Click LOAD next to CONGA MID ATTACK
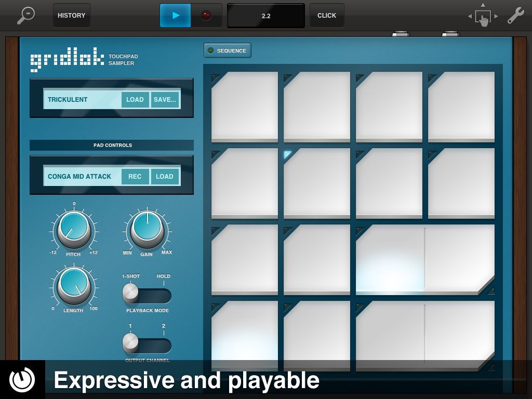The height and width of the screenshot is (399, 532). pyautogui.click(x=165, y=177)
